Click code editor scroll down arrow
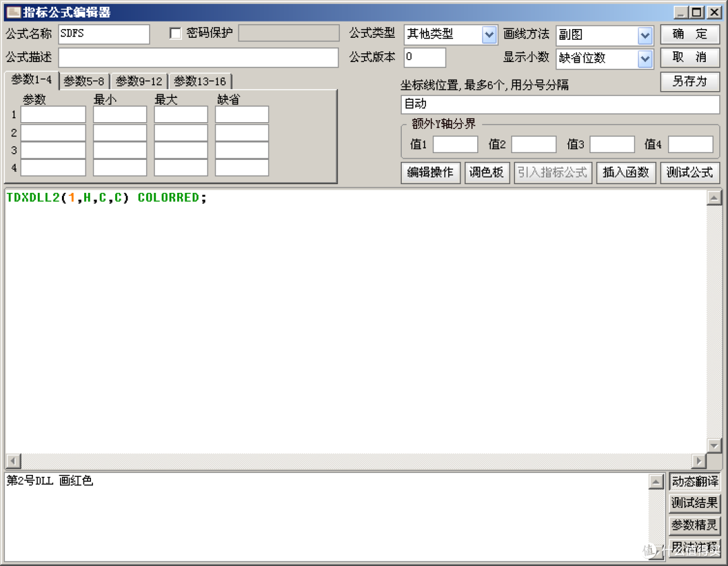The height and width of the screenshot is (566, 728). (714, 445)
